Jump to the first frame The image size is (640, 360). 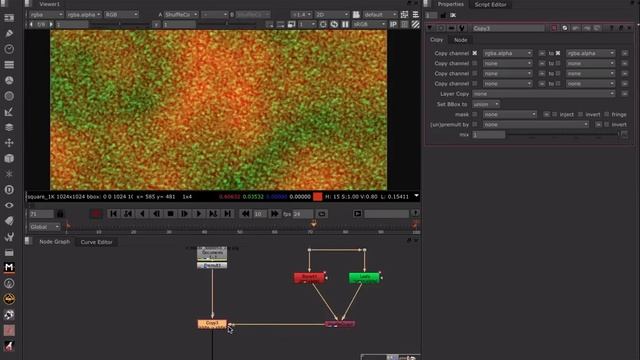point(113,213)
